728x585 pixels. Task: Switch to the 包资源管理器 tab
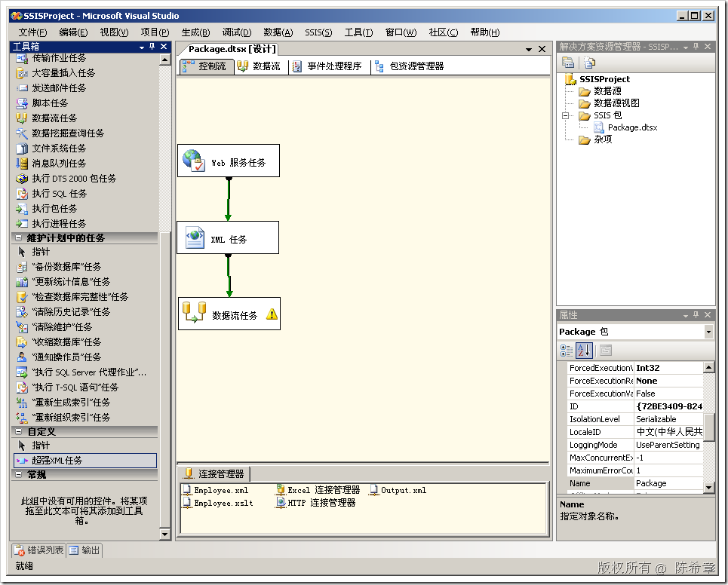(410, 66)
